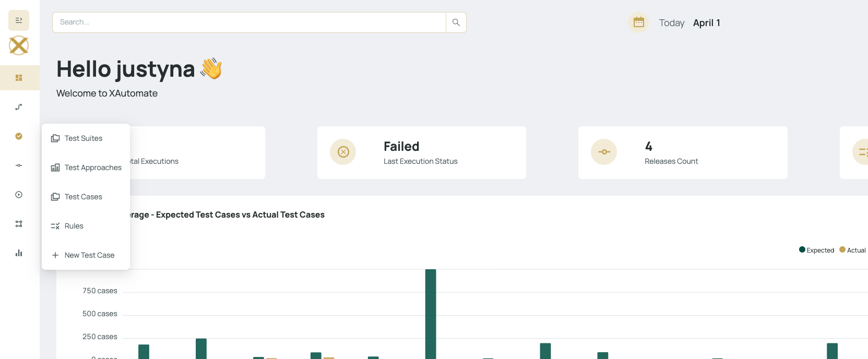
Task: Click the magnifier search button
Action: pos(456,22)
